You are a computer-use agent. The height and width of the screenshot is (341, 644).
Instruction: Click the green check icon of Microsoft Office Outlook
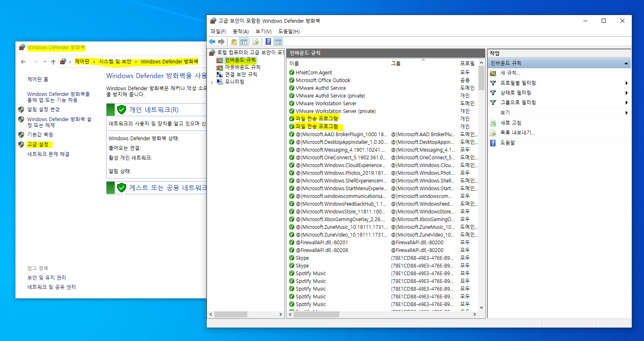(x=292, y=80)
